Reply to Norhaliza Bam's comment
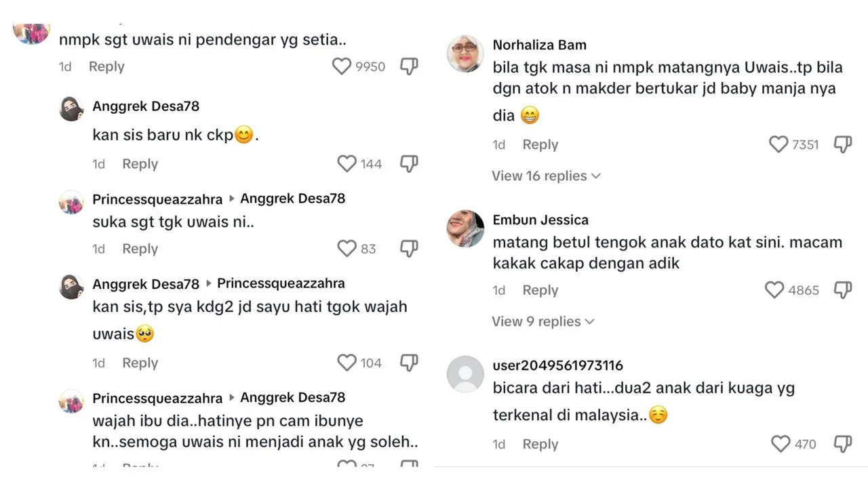Screen dimensions: 868x488 (x=540, y=145)
